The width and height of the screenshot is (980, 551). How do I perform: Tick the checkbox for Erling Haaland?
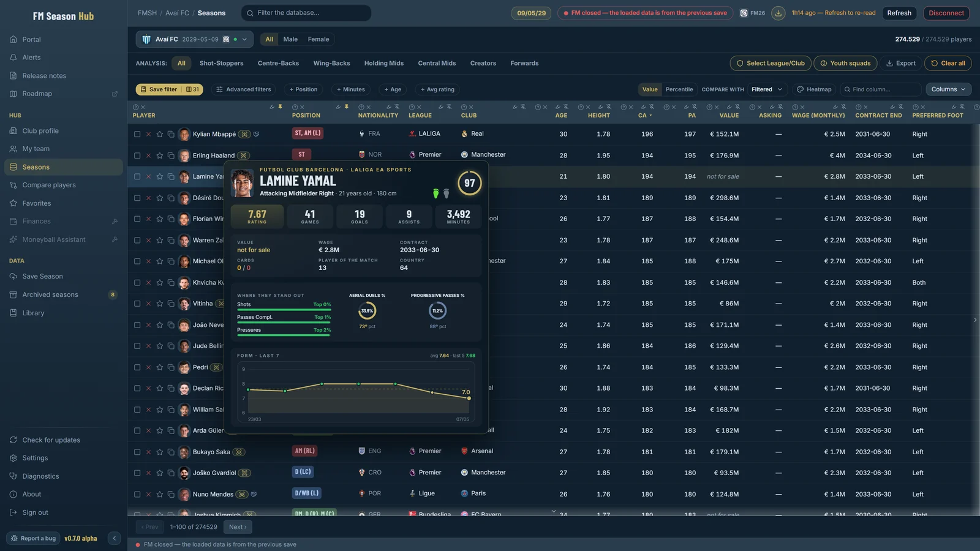(x=137, y=156)
